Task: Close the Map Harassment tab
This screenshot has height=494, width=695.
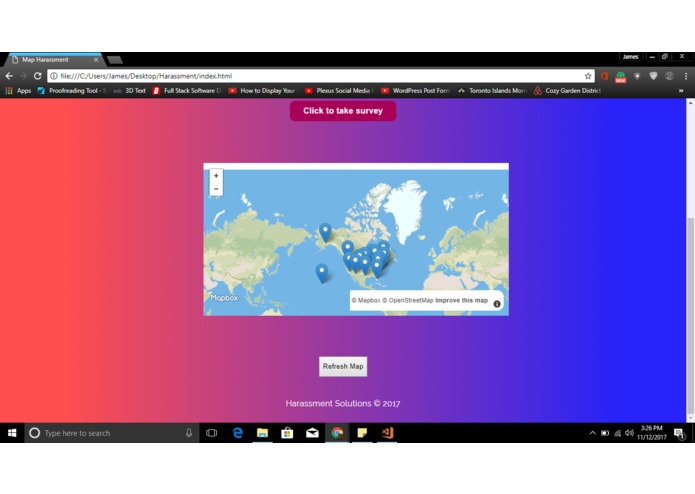Action: [96, 59]
